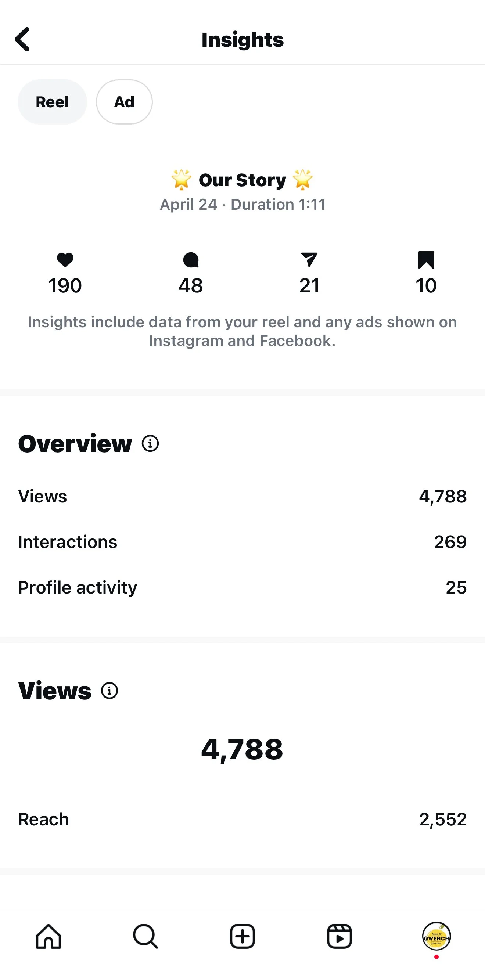
Task: Open the Interactions row in Overview
Action: [x=242, y=542]
